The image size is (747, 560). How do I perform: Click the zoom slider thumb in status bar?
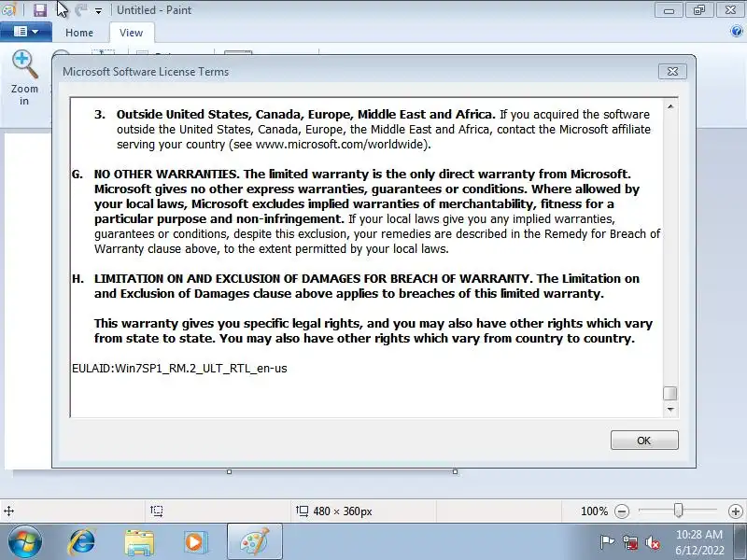coord(679,511)
